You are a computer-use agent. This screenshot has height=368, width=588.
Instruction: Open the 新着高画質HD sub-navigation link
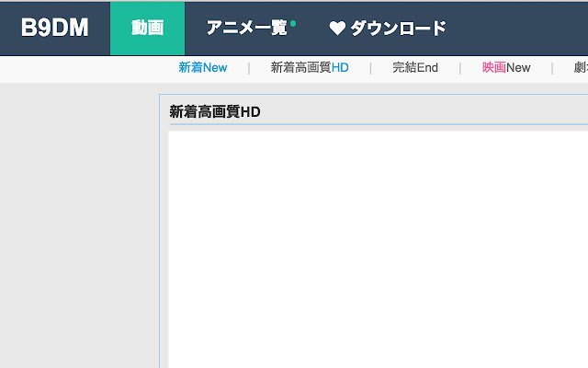pyautogui.click(x=310, y=67)
